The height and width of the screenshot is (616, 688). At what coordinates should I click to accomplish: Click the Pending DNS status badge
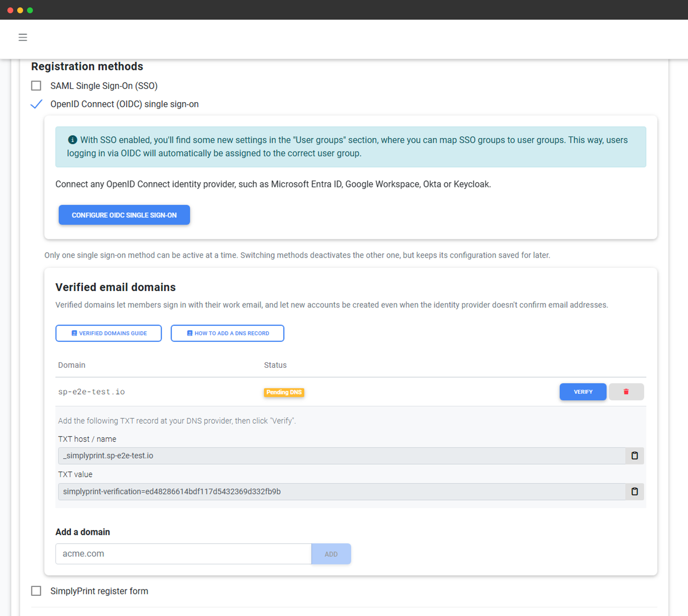click(x=284, y=392)
